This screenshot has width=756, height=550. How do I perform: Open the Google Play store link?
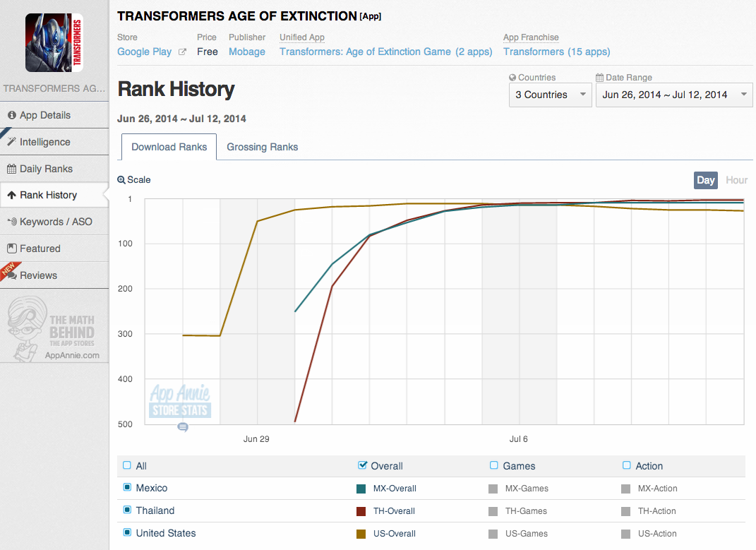pyautogui.click(x=144, y=52)
